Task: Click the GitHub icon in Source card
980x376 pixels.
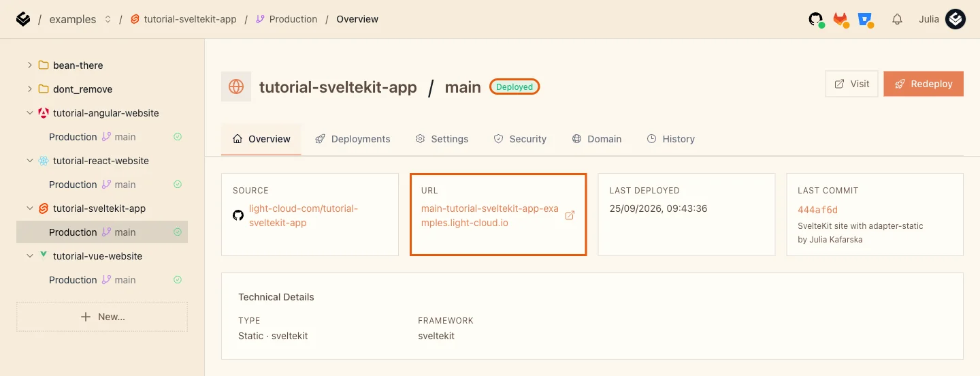Action: point(238,215)
